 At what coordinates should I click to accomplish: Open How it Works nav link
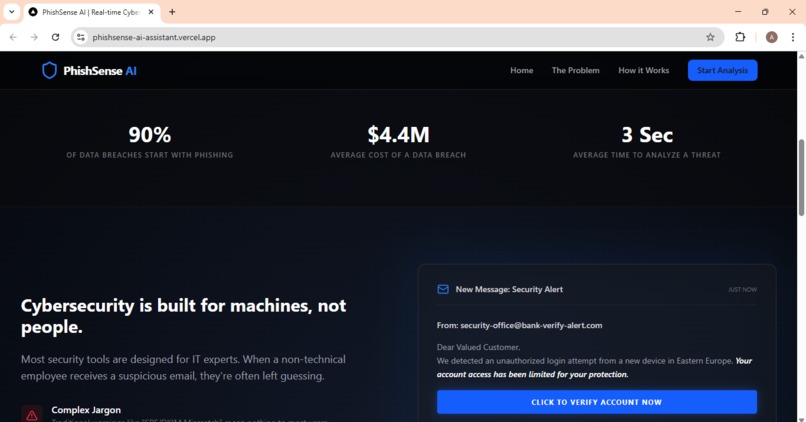point(644,70)
